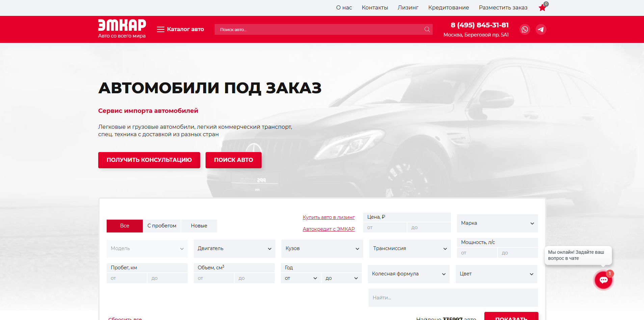Click the favorites star icon
The width and height of the screenshot is (644, 320).
point(542,7)
